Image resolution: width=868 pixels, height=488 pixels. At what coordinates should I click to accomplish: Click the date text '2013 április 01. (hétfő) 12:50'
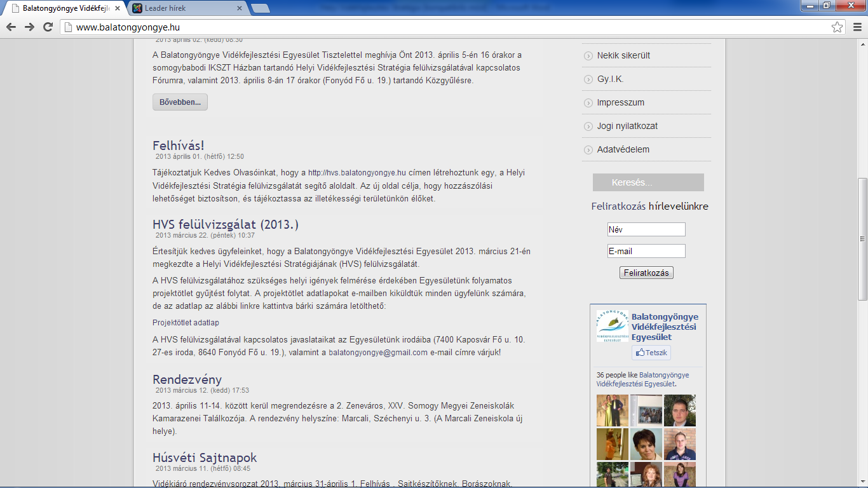[x=200, y=156]
